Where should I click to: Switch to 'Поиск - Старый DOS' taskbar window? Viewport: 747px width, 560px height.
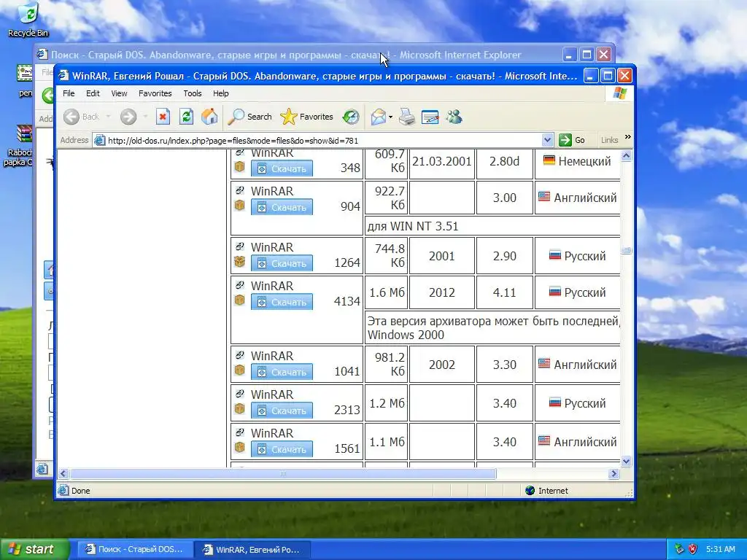(135, 549)
